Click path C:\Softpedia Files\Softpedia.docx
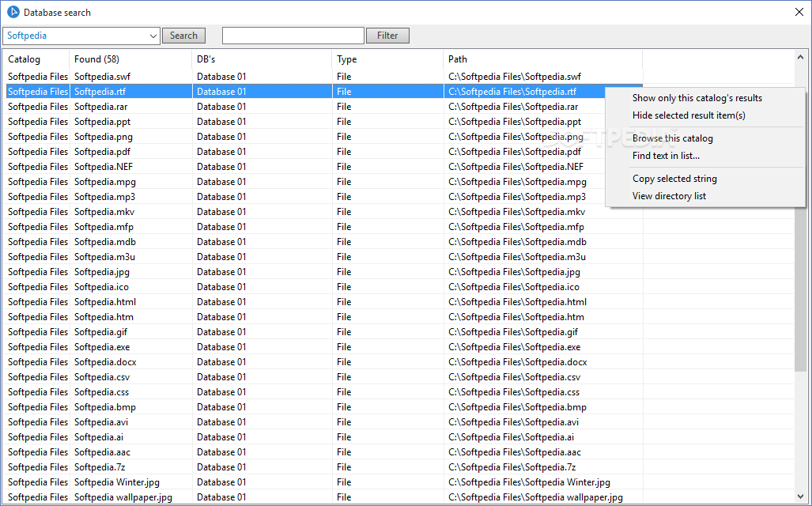This screenshot has width=812, height=506. [x=518, y=362]
